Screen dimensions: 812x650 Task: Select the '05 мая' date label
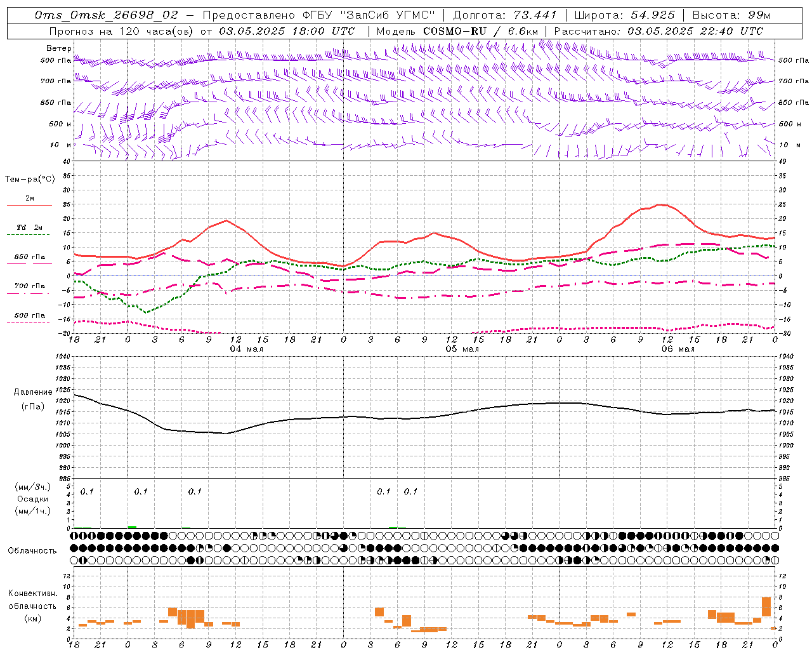(x=462, y=349)
